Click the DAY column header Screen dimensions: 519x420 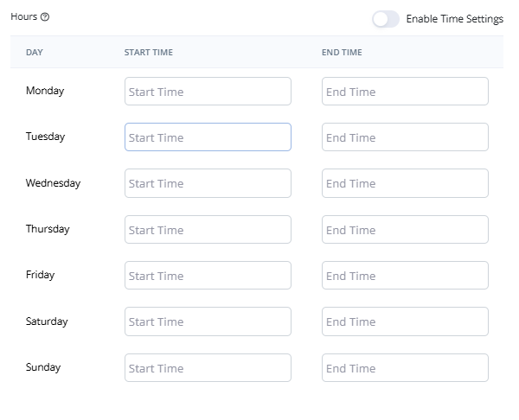tap(35, 53)
